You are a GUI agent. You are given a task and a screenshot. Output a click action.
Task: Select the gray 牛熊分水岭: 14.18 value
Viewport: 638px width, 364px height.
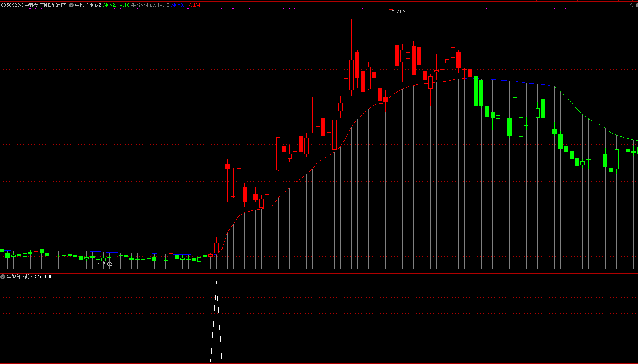(x=150, y=5)
